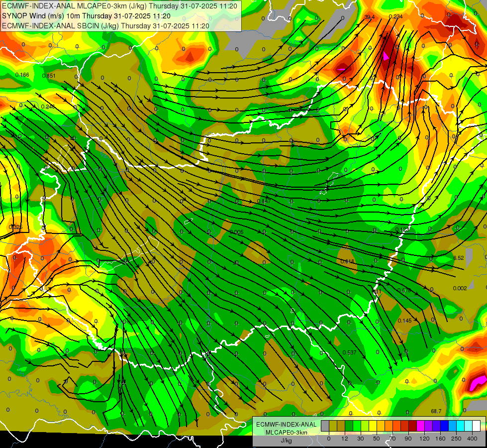The image size is (487, 448).
Task: Click the map value 0.005
Action: click(237, 232)
